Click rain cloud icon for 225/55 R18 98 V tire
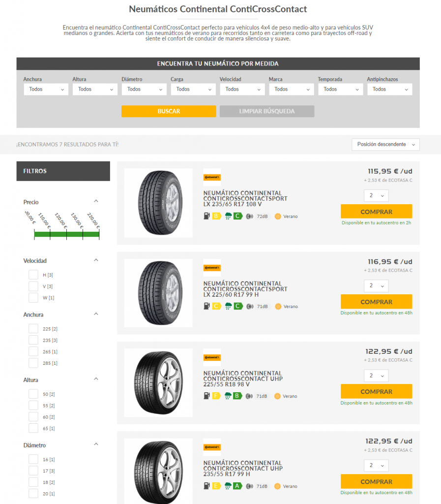 pyautogui.click(x=228, y=396)
